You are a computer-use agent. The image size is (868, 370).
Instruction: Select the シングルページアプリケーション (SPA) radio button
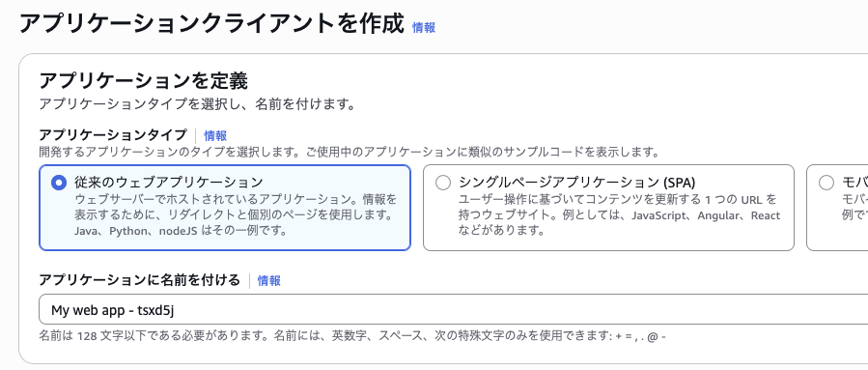click(443, 183)
